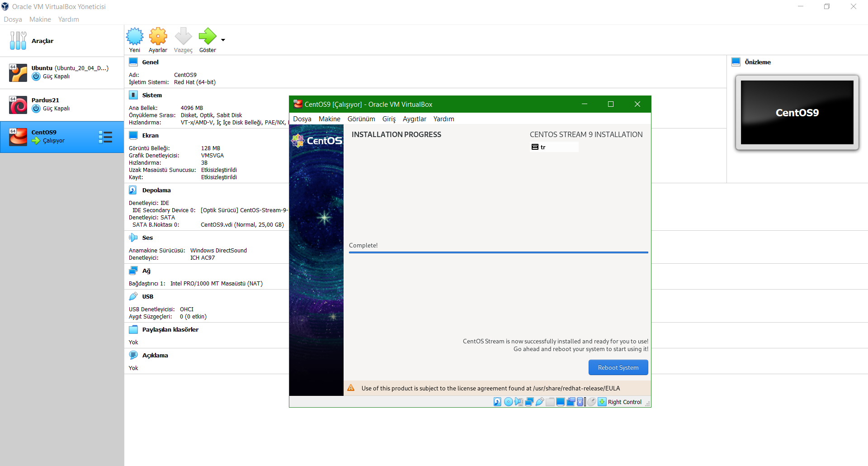This screenshot has width=868, height=466.
Task: Open Görünüm menu in CentOS9 VM window
Action: pos(361,119)
